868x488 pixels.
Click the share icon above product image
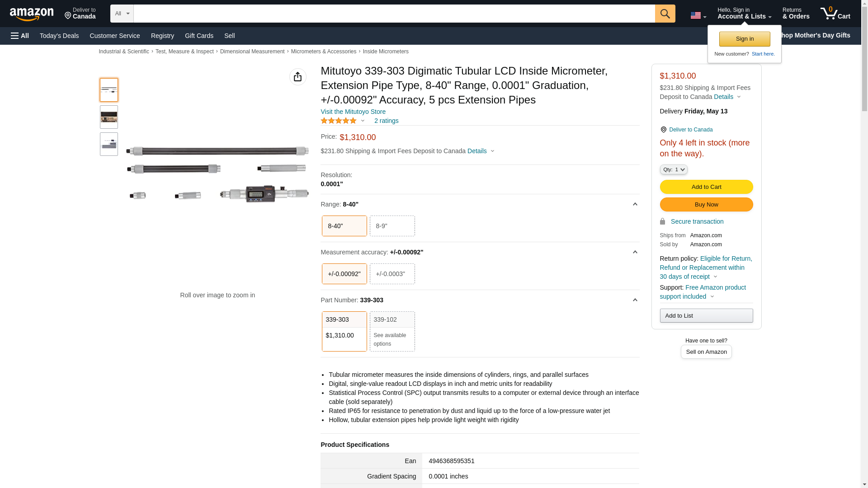pos(297,77)
